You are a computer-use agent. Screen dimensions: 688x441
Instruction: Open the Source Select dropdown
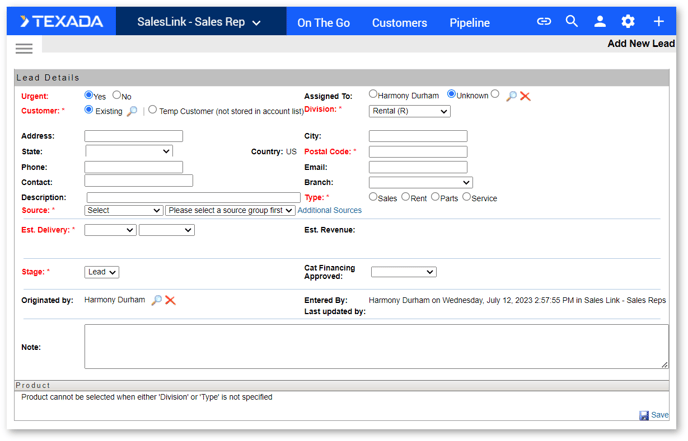point(124,211)
